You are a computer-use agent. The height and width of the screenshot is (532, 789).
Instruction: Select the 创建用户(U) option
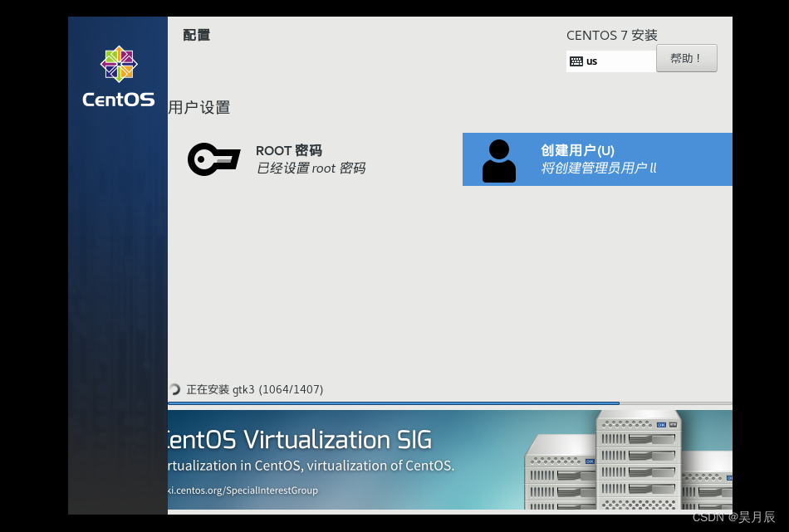(597, 159)
